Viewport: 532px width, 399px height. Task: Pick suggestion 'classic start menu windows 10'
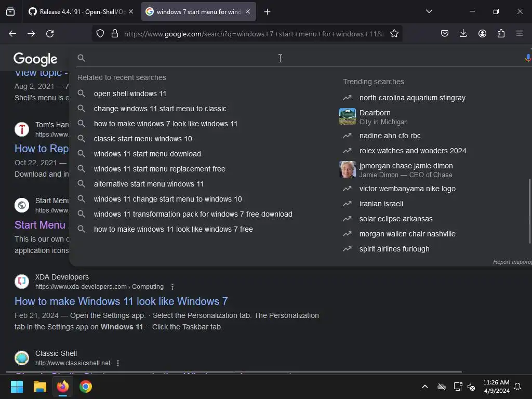click(x=143, y=139)
